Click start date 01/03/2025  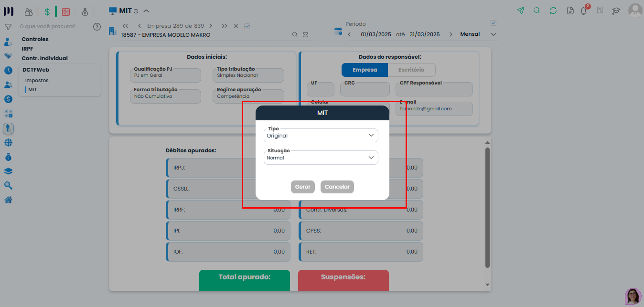pos(376,34)
